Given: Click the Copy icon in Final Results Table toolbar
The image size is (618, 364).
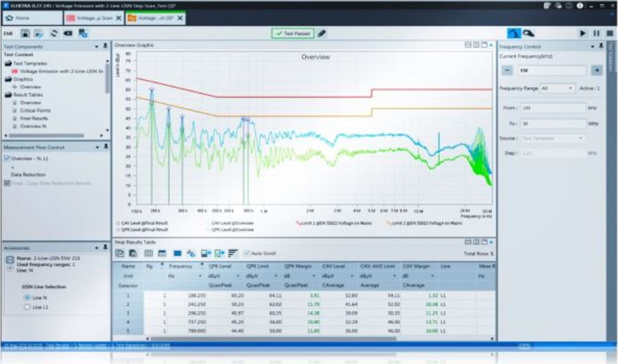Looking at the screenshot, I should 120,253.
